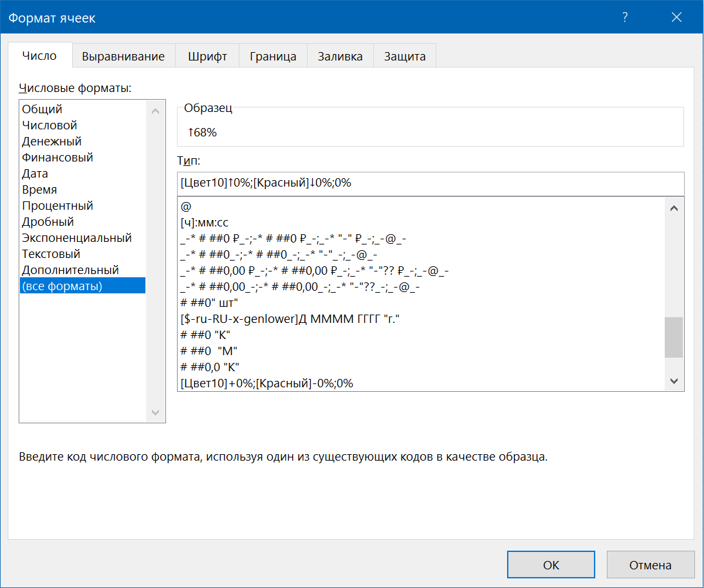The width and height of the screenshot is (704, 588).
Task: Click the format code list scrollbar thumb
Action: tap(674, 338)
